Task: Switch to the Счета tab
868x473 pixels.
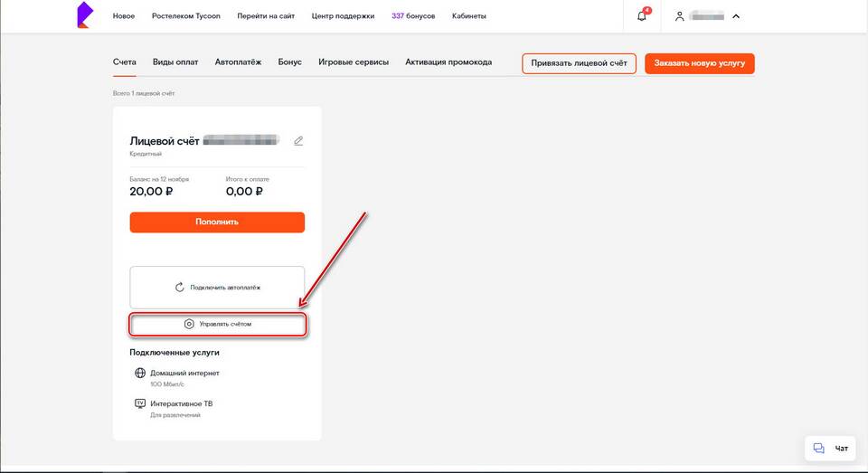Action: pos(125,62)
